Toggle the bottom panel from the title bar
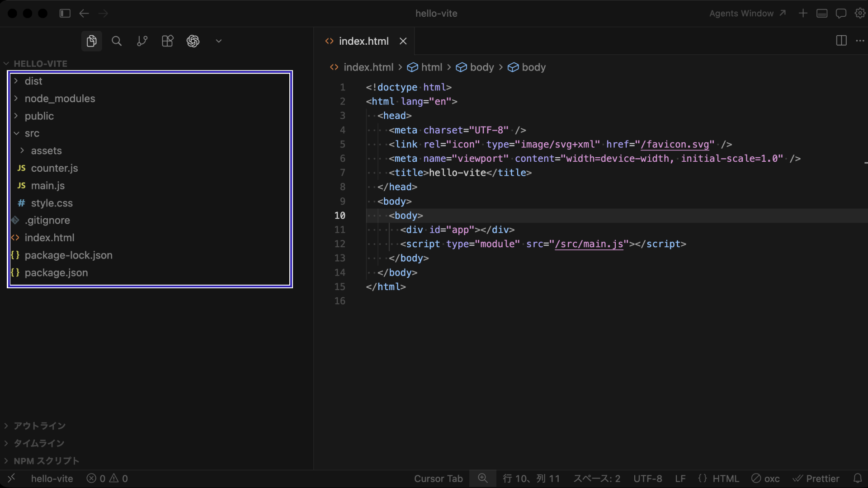 (821, 13)
